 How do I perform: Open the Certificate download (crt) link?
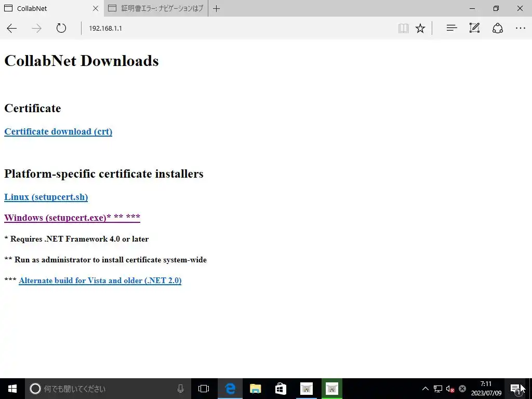(x=58, y=131)
